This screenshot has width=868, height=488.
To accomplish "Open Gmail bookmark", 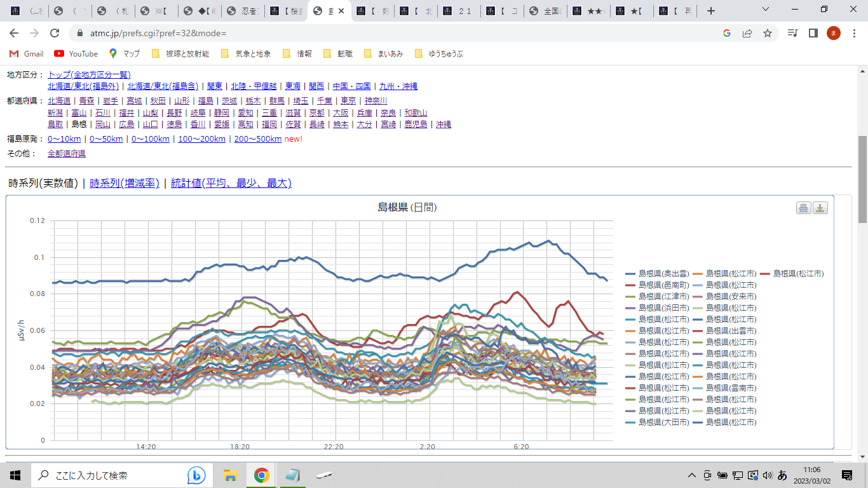I will tap(27, 54).
